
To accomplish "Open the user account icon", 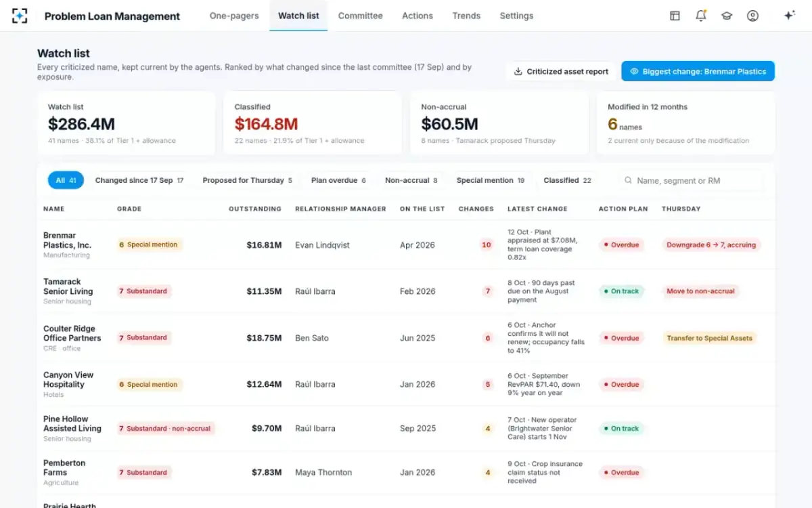I will pos(752,16).
